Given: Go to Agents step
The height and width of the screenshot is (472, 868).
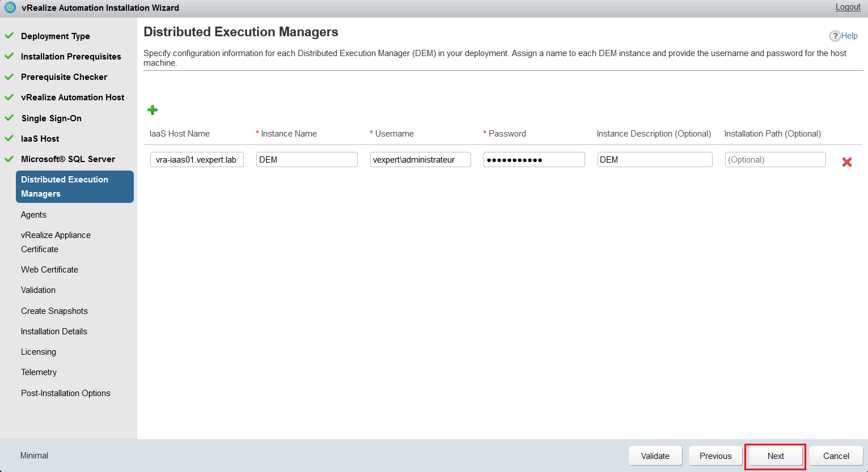Looking at the screenshot, I should (33, 215).
